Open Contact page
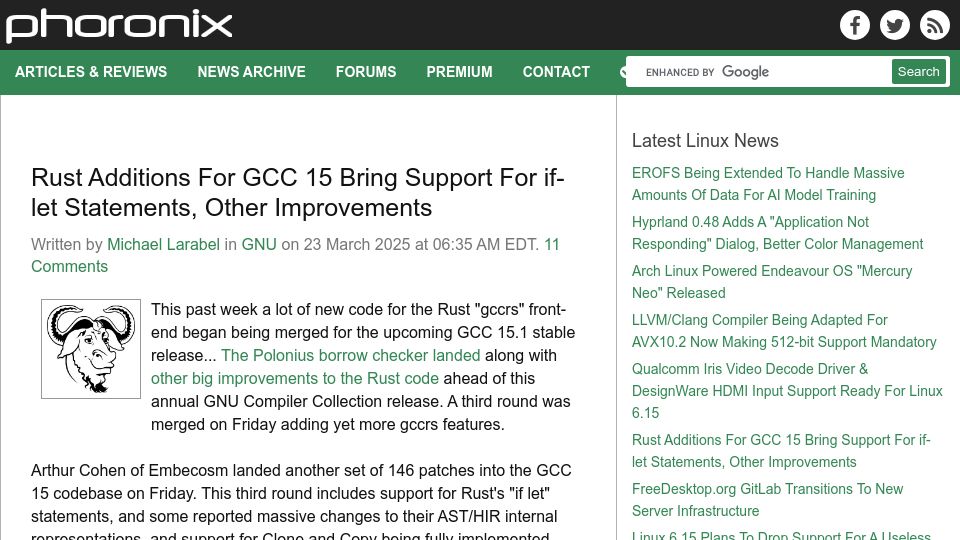Image resolution: width=960 pixels, height=540 pixels. [x=556, y=72]
